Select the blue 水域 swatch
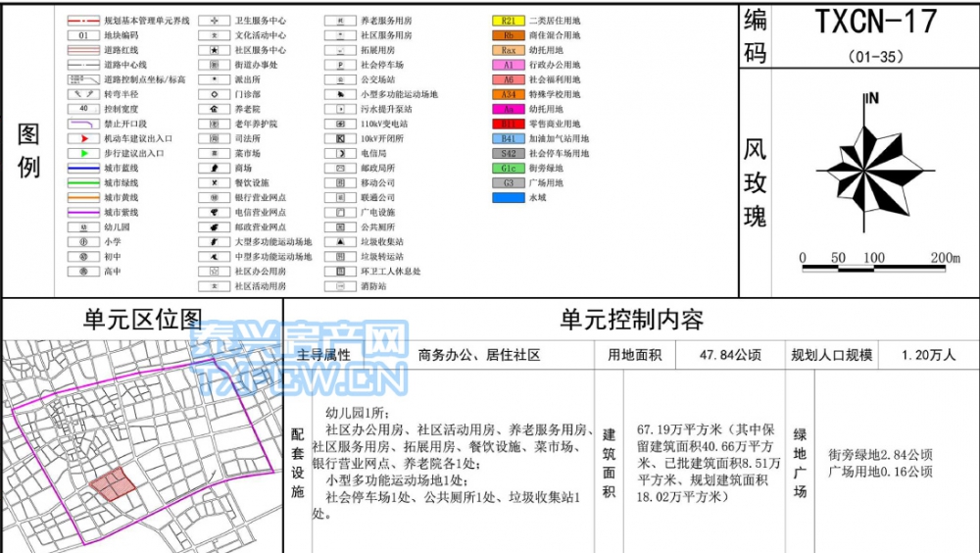Screen dimensions: 980x553 tap(509, 198)
